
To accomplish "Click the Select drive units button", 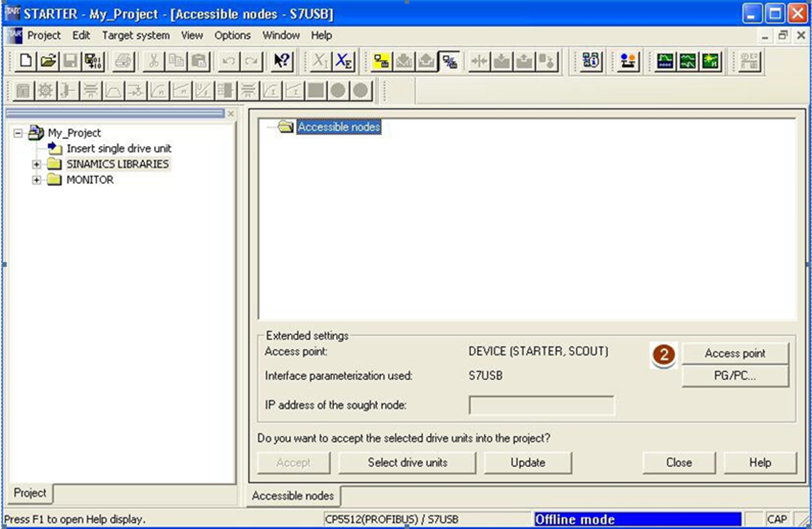I will [407, 462].
